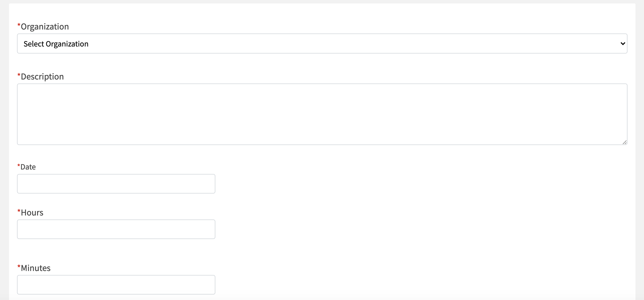Screen dimensions: 644x300
Task: Click the Minutes field label
Action: coord(36,268)
